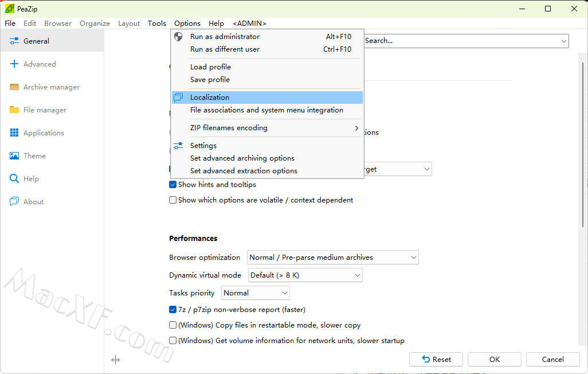Click the Archive manager box icon
Screen dimensions: 588x374
pyautogui.click(x=14, y=87)
